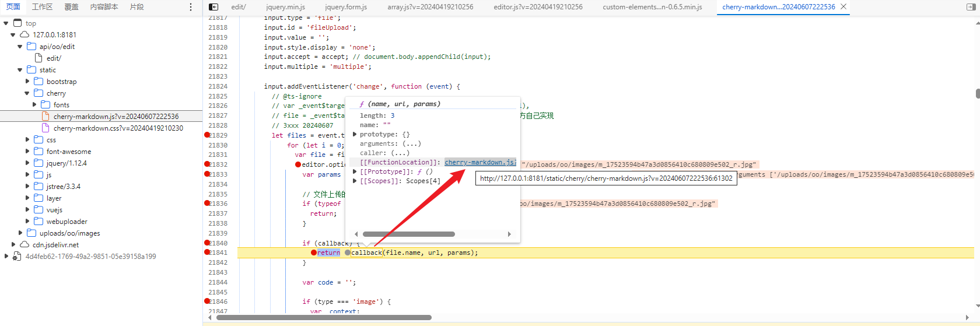Switch to the 片段 tab
Image resolution: width=980 pixels, height=326 pixels.
click(x=136, y=7)
